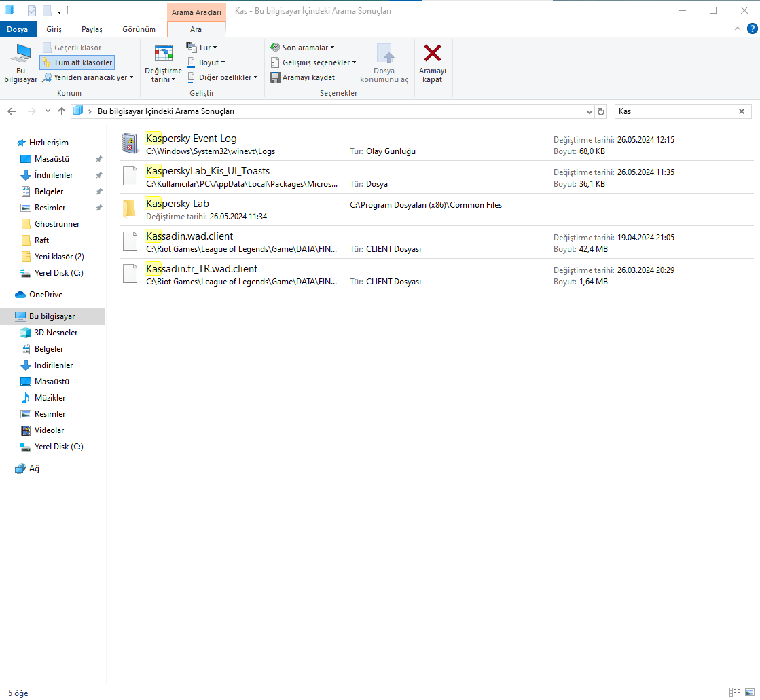Open Yeni klasör (2) folder
The height and width of the screenshot is (700, 760).
[x=58, y=257]
